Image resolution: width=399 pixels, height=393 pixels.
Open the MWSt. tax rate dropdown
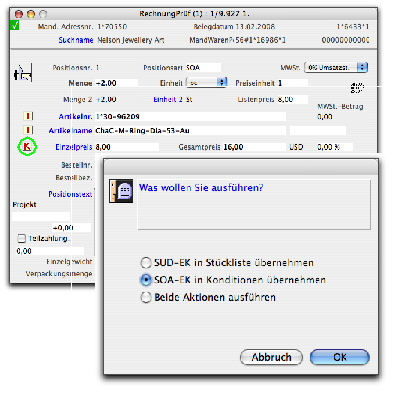point(336,67)
